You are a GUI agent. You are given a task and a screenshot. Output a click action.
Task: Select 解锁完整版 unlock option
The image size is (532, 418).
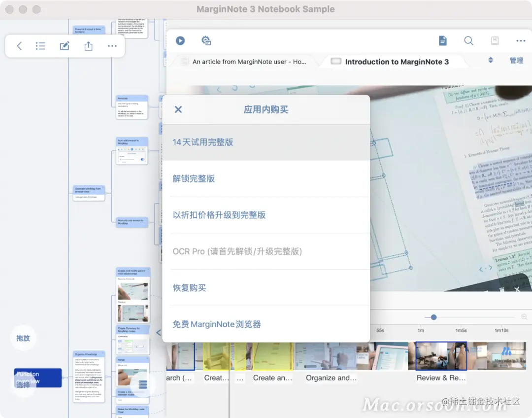(266, 178)
